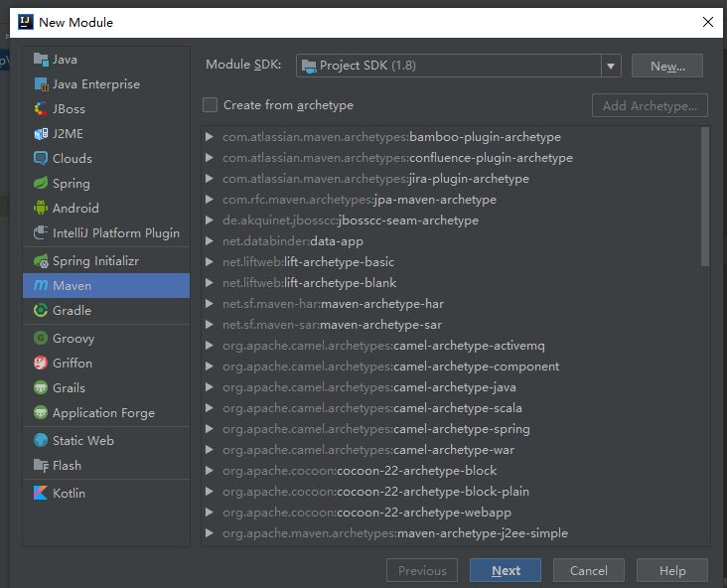Select camel-archetype-component row
727x588 pixels.
pos(451,367)
